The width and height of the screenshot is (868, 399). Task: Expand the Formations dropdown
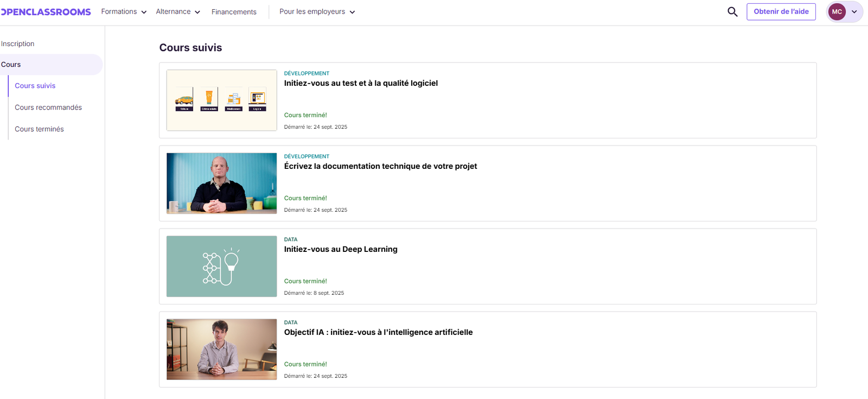(124, 12)
